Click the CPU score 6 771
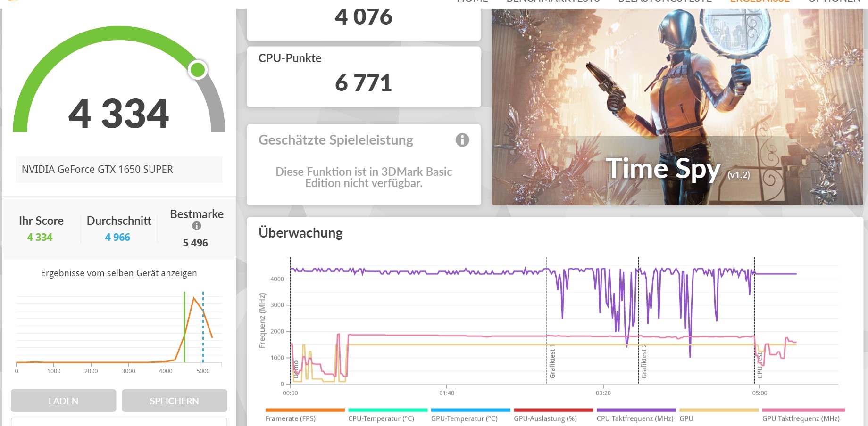The width and height of the screenshot is (868, 426). coord(363,83)
